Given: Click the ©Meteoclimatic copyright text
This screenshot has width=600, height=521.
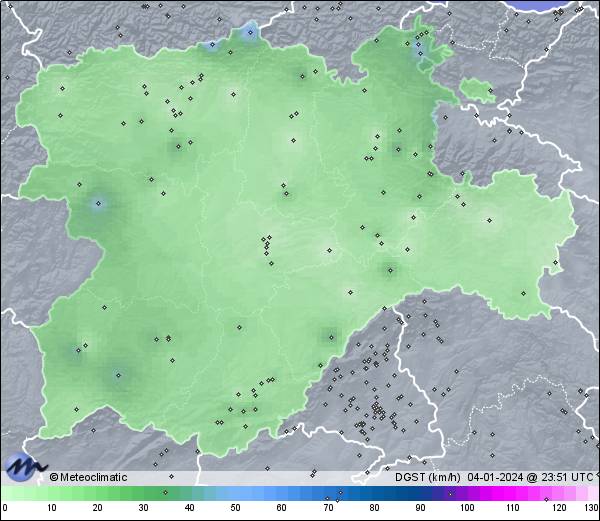Looking at the screenshot, I should click(88, 477).
